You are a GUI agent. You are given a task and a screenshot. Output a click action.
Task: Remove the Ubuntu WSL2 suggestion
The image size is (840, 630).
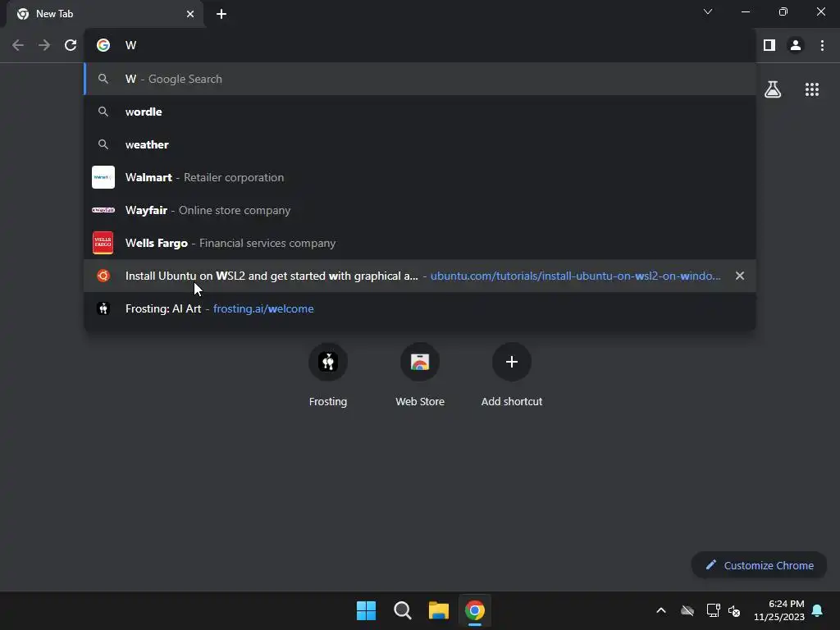click(740, 276)
